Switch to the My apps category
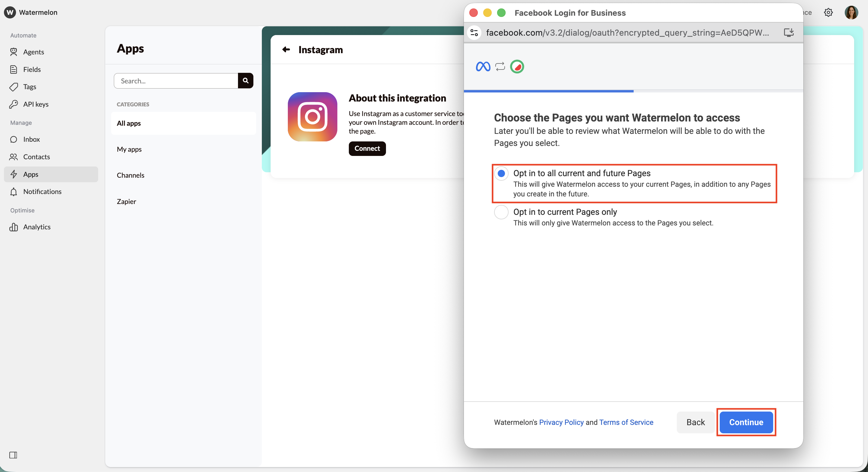The height and width of the screenshot is (472, 868). [x=129, y=149]
